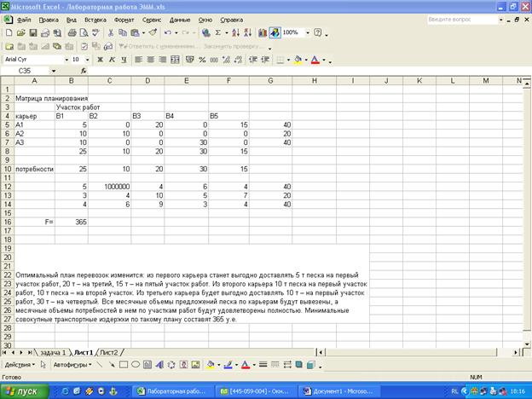
Task: Align text left
Action: coord(138,60)
